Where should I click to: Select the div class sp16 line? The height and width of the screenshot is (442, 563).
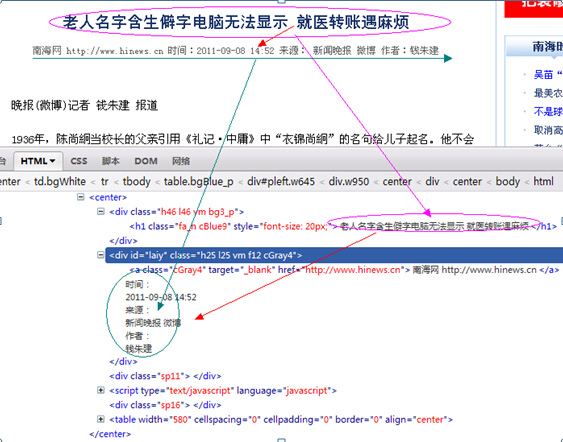[165, 405]
